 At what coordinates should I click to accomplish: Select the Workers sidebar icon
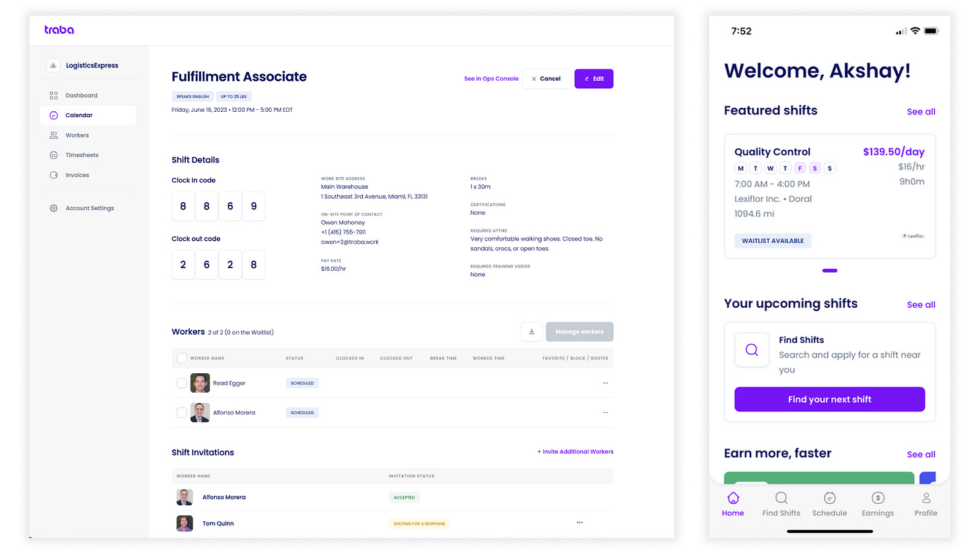click(53, 135)
